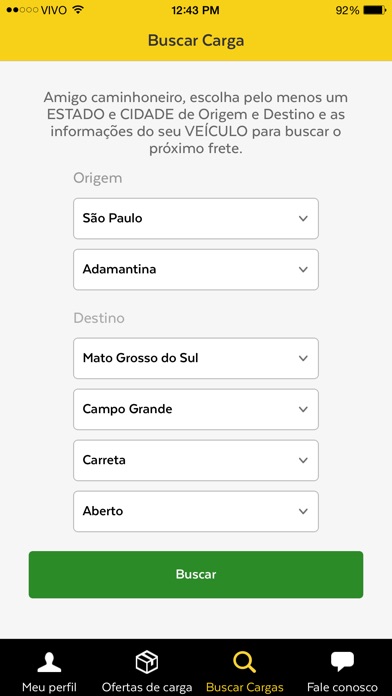Viewport: 392px width, 696px height.
Task: Click the green Buscar button
Action: pos(196,574)
